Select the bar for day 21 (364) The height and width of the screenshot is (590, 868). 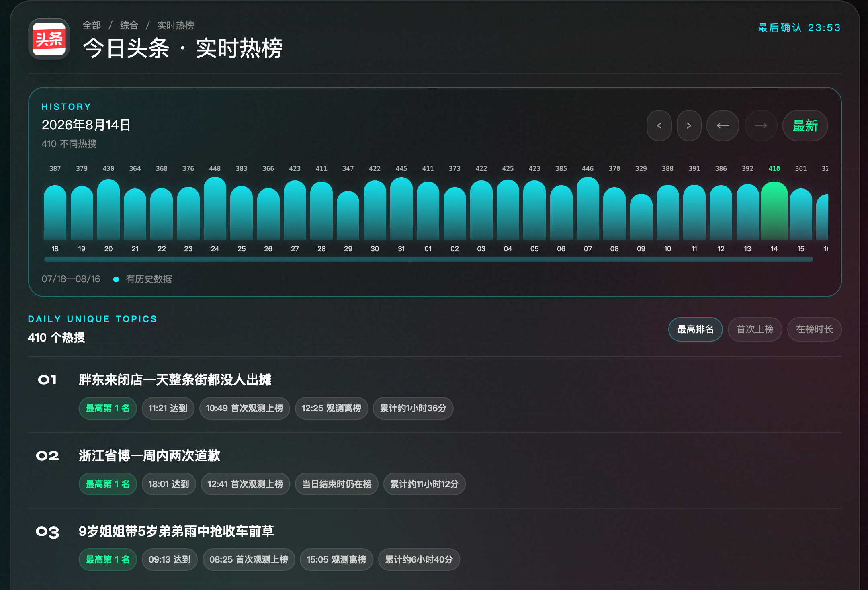(x=135, y=214)
